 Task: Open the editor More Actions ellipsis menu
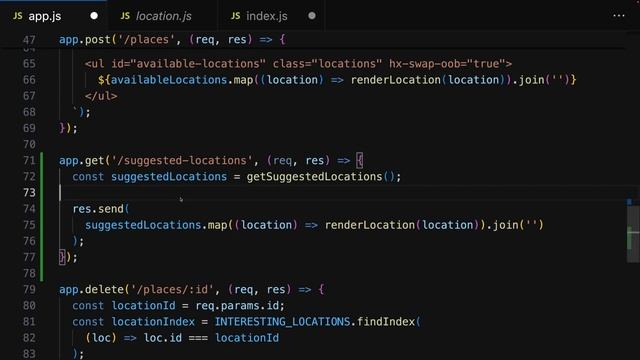(x=619, y=16)
